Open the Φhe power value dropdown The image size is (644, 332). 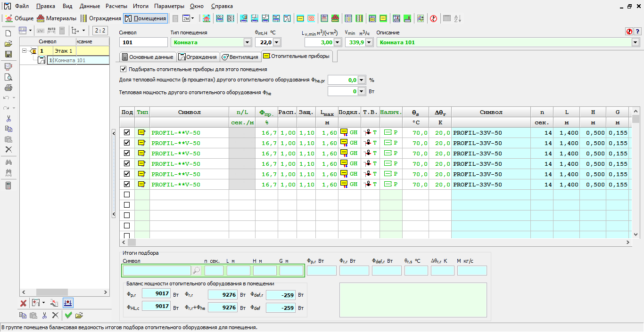362,91
